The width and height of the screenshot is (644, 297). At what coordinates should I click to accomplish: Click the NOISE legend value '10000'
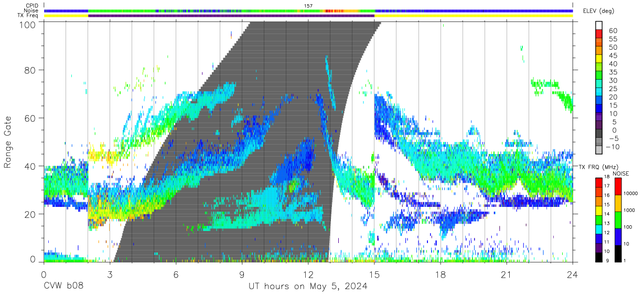[x=630, y=194]
